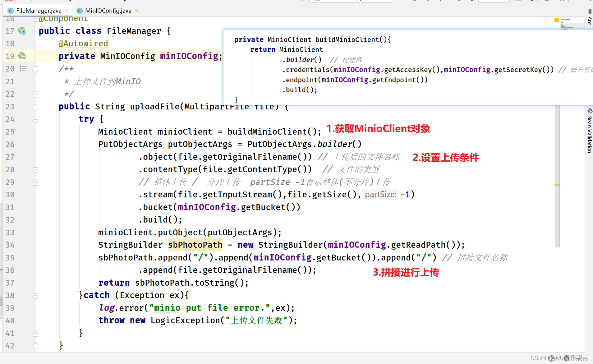Click the LogicException constructor on line 40
This screenshot has width=593, height=364.
185,320
